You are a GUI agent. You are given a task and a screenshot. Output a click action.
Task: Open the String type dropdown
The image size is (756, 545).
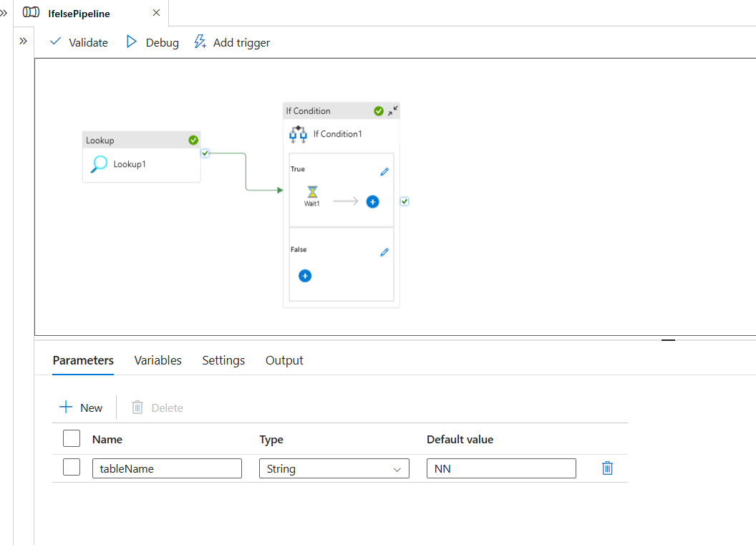[x=334, y=468]
